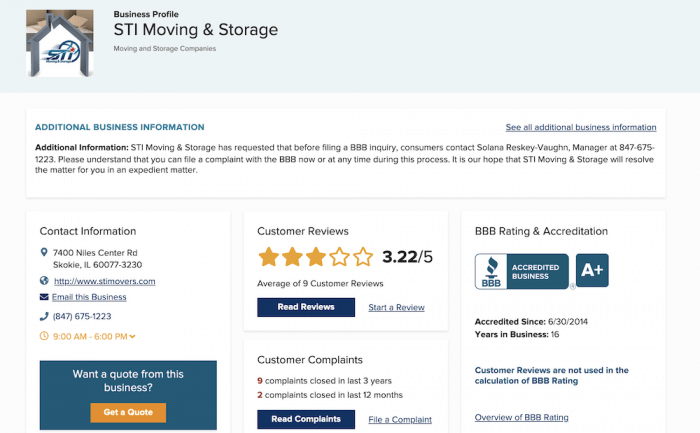The height and width of the screenshot is (433, 700).
Task: Click the Read Reviews button
Action: pyautogui.click(x=306, y=307)
